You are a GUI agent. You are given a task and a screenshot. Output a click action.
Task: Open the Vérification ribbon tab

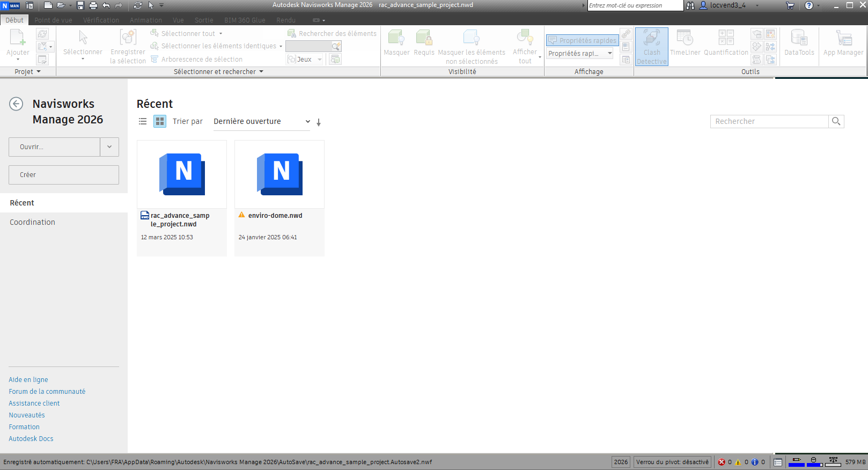coord(101,20)
